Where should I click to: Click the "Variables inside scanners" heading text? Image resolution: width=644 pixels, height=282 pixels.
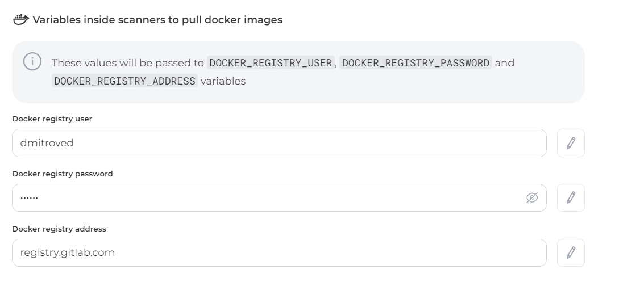click(157, 20)
